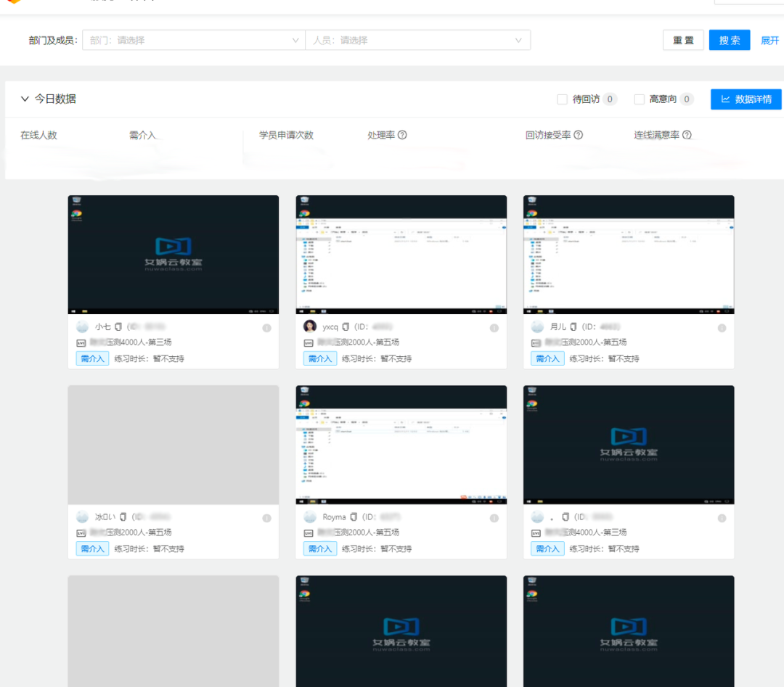Click the username Royma
Viewport: 784px width, 687px height.
click(x=334, y=517)
